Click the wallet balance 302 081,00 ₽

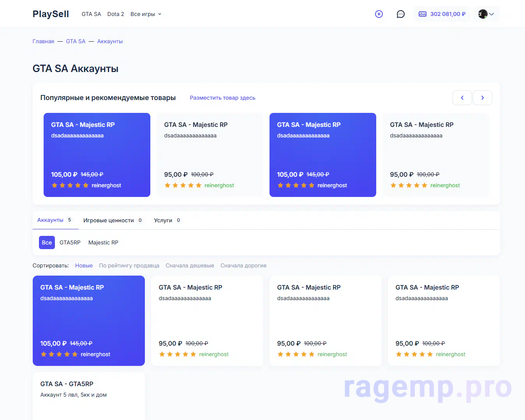coord(442,14)
